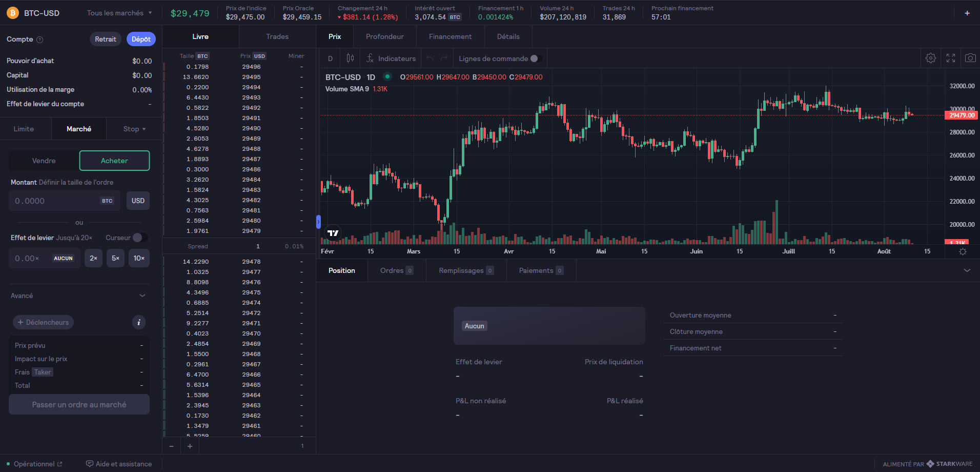Enter chart fullscreen mode
This screenshot has width=980, height=472.
pos(951,58)
